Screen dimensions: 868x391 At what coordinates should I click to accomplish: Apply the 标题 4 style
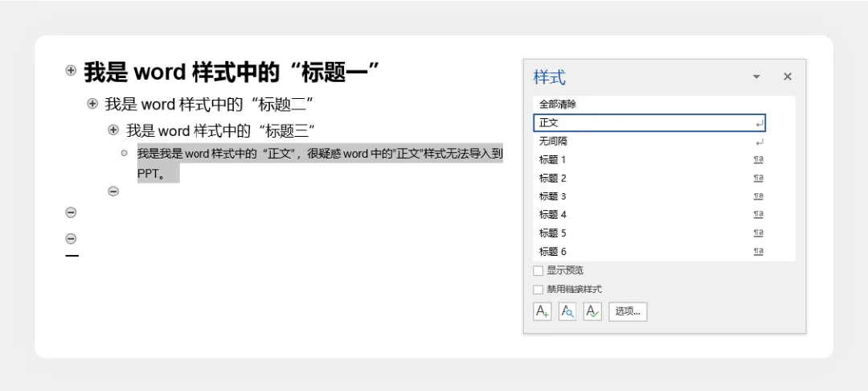(x=649, y=215)
